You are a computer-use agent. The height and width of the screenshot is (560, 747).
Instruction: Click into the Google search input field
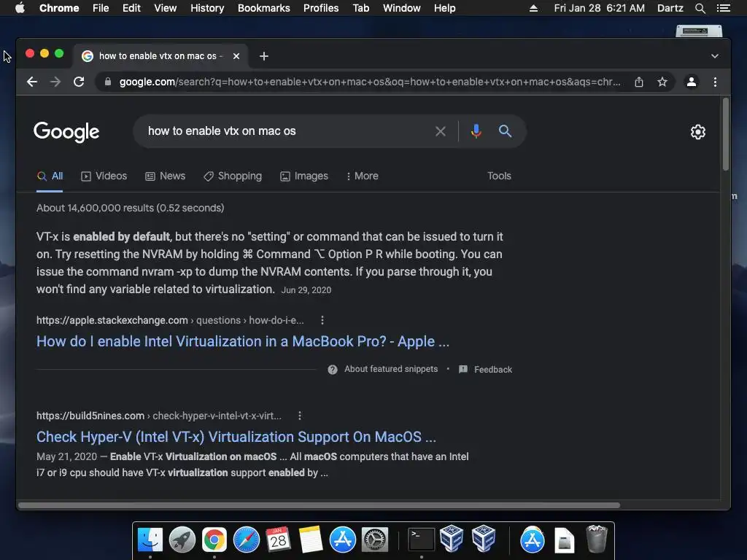(286, 131)
